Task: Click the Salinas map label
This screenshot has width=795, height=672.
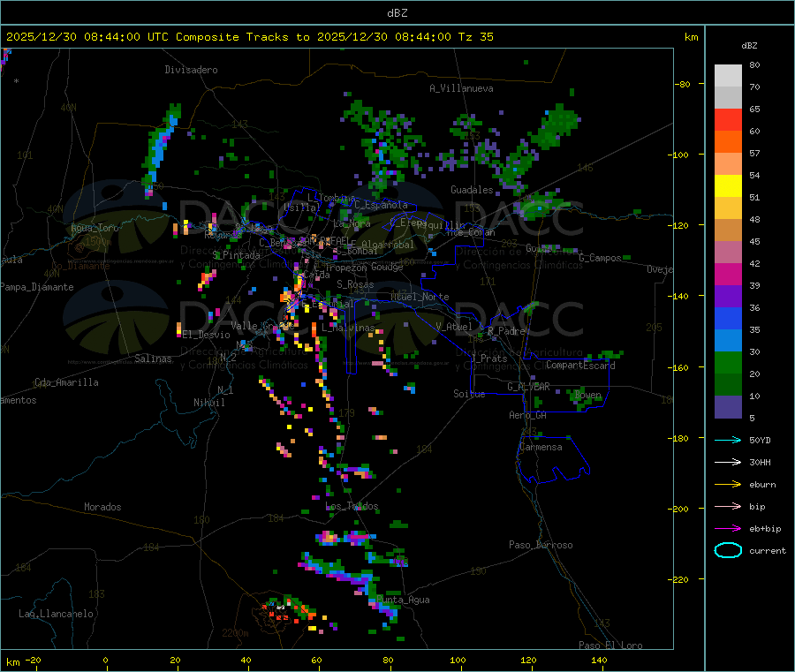Action: 153,359
